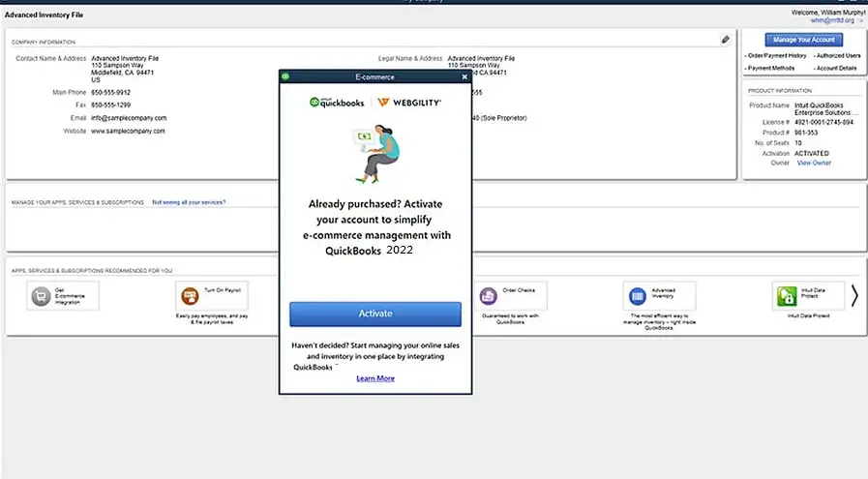Click the main phone 650-555-9912
Image resolution: width=868 pixels, height=479 pixels.
(110, 93)
